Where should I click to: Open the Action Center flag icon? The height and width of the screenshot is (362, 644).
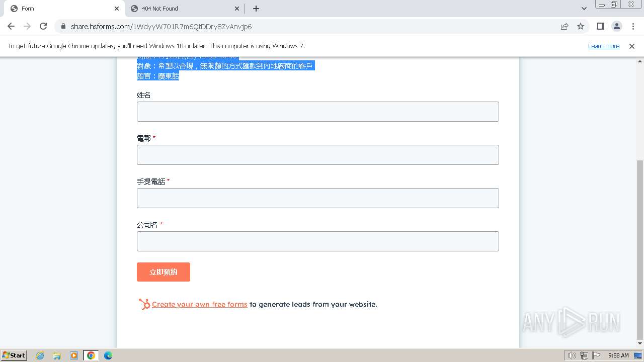(596, 355)
